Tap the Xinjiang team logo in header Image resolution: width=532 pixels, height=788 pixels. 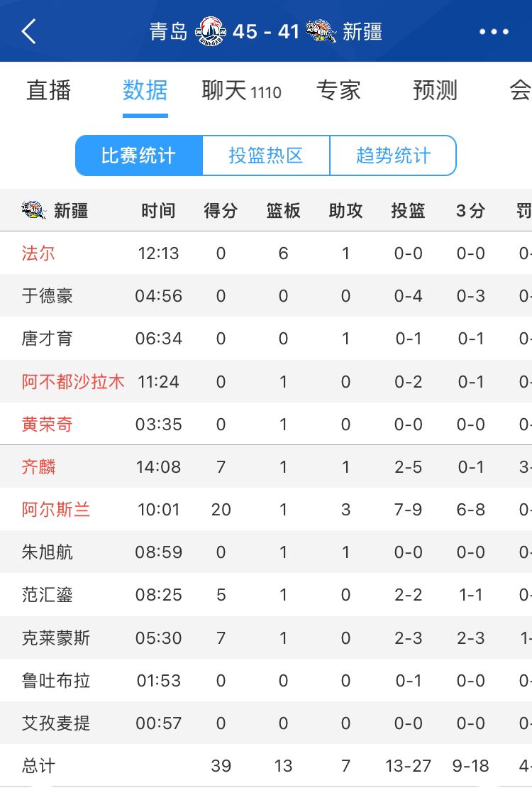[321, 31]
